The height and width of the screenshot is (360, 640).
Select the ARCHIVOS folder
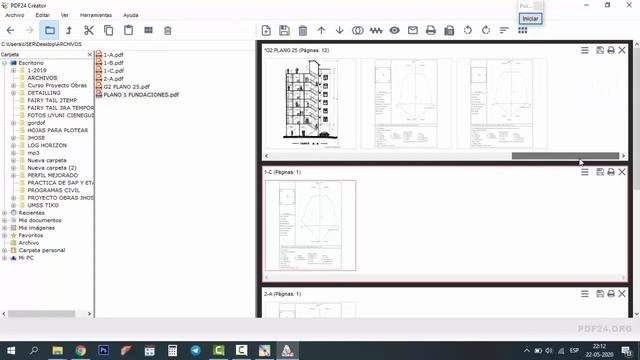(42, 78)
